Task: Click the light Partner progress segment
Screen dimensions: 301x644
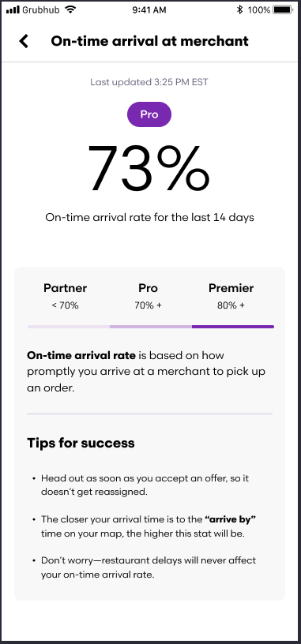Action: [x=69, y=327]
